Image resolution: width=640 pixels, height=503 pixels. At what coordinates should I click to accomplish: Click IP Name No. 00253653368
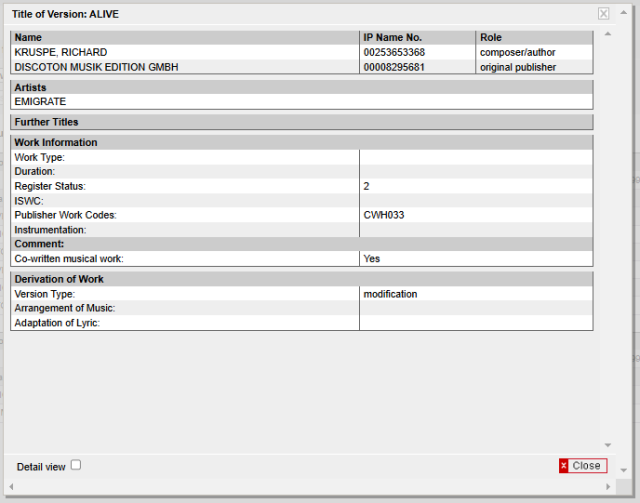[x=394, y=52]
